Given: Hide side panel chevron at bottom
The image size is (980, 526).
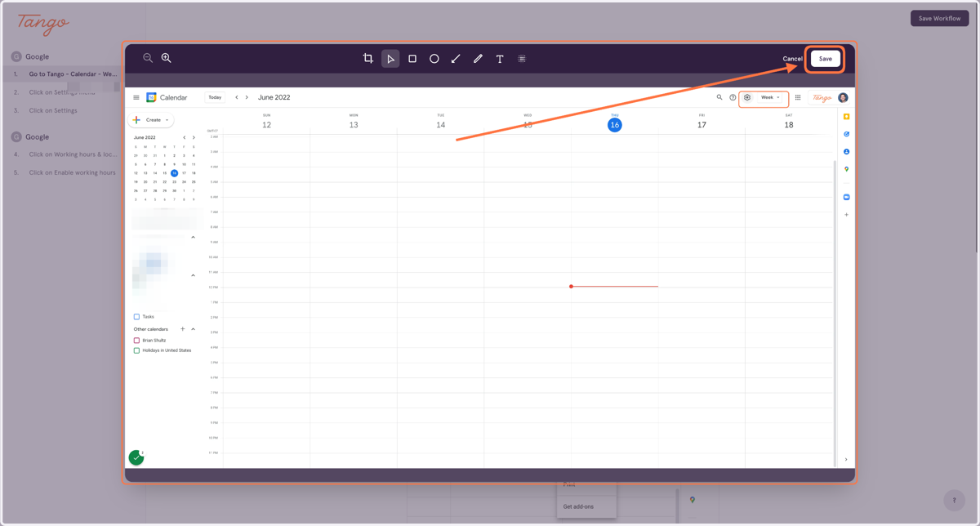Looking at the screenshot, I should [x=846, y=460].
